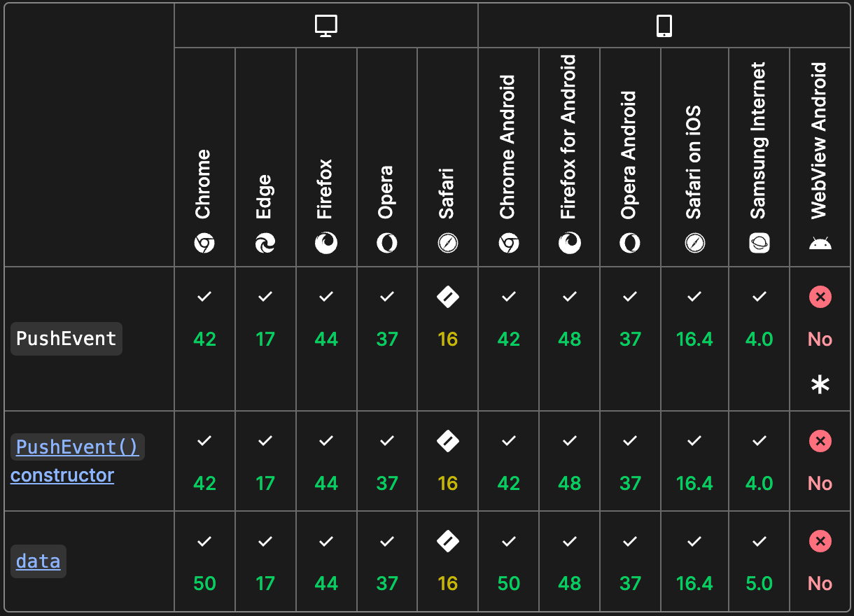This screenshot has width=854, height=616.
Task: Click the Firefox desktop browser logo
Action: (326, 243)
